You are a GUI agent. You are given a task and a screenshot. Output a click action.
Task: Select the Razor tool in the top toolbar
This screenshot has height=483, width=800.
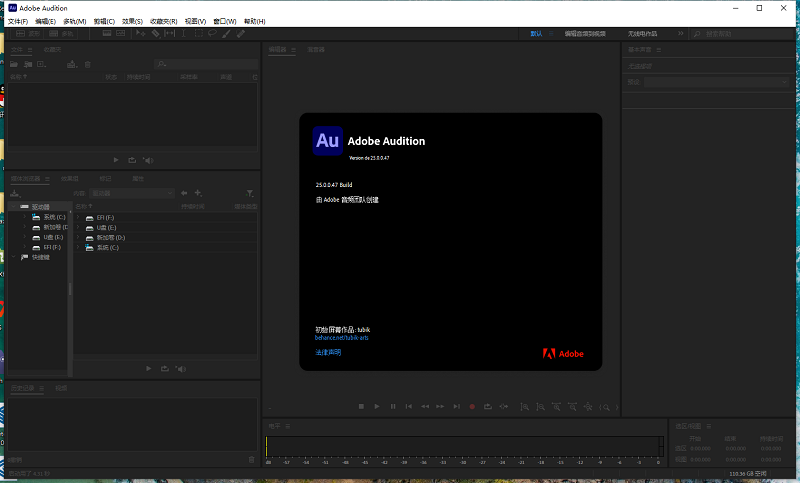click(155, 33)
